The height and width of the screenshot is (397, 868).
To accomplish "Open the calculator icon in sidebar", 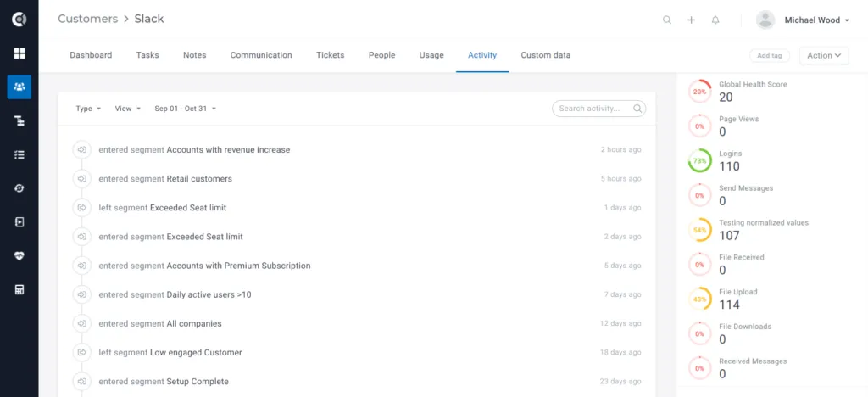I will pos(19,289).
